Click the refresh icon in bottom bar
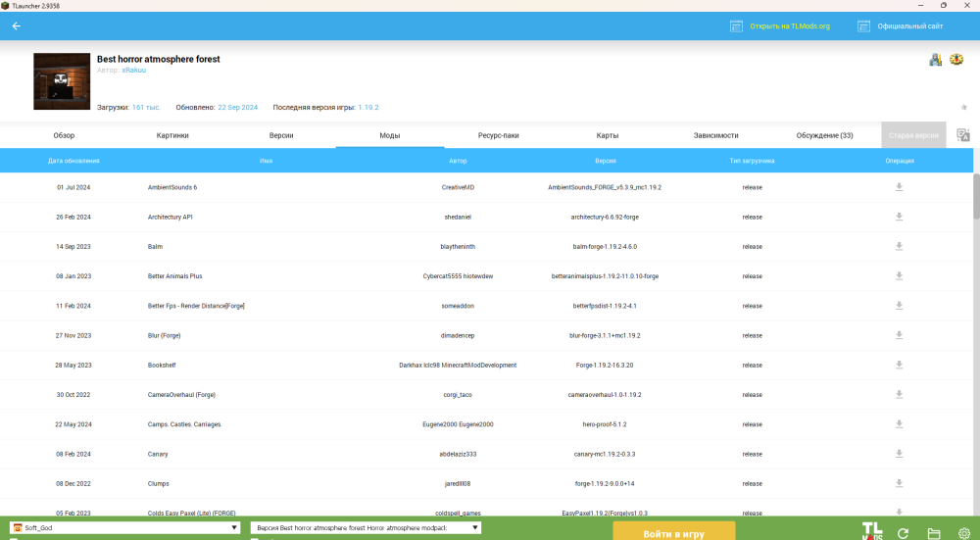 click(x=904, y=533)
